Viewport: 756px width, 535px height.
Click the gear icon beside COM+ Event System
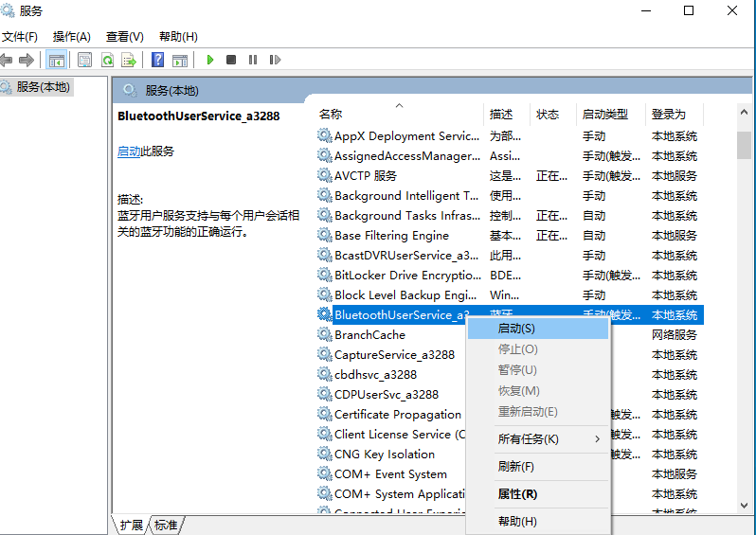(x=325, y=473)
